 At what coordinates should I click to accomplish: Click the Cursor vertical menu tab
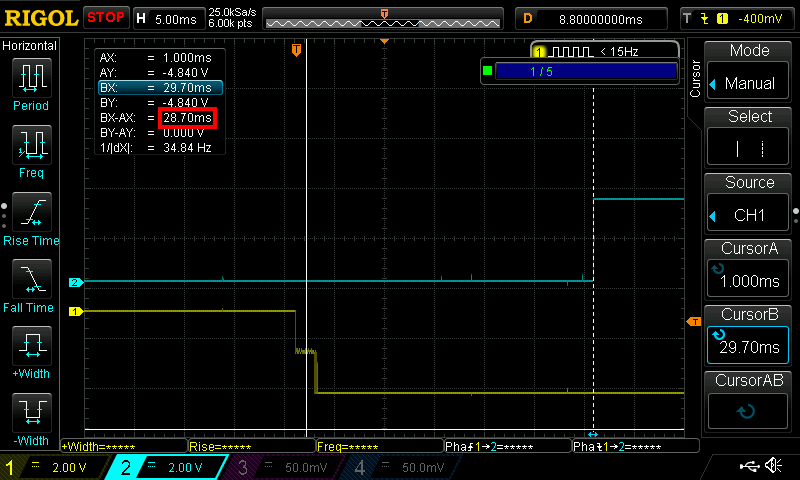[x=695, y=79]
